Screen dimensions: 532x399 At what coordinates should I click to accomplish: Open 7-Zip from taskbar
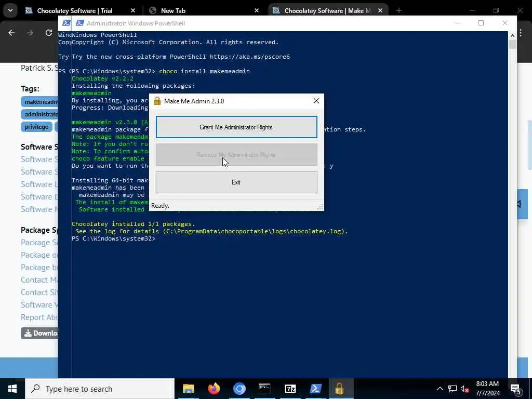point(290,389)
